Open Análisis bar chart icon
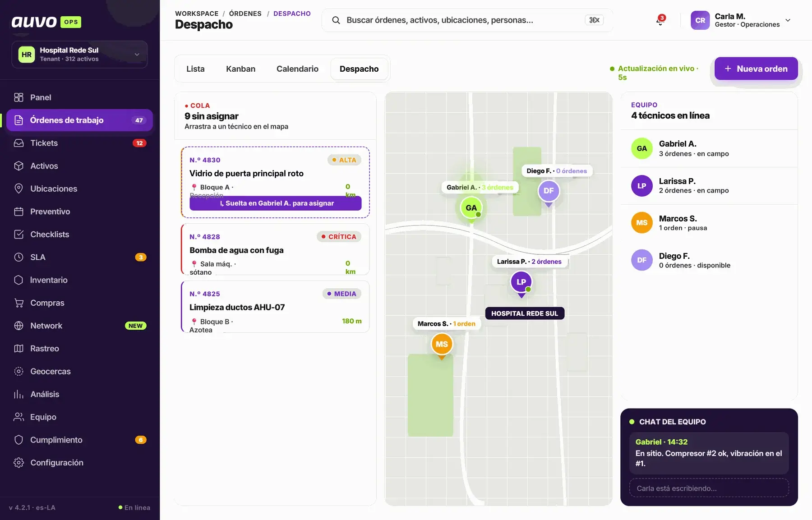 pyautogui.click(x=18, y=394)
